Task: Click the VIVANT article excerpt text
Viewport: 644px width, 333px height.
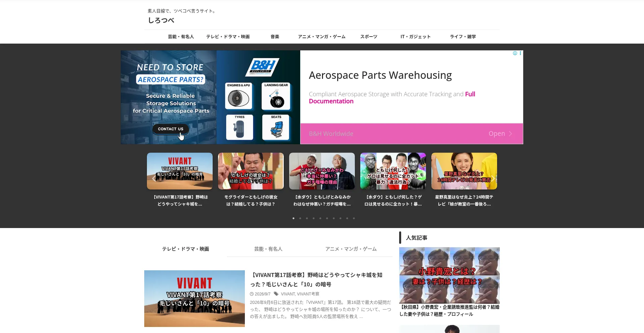Action: coord(320,309)
